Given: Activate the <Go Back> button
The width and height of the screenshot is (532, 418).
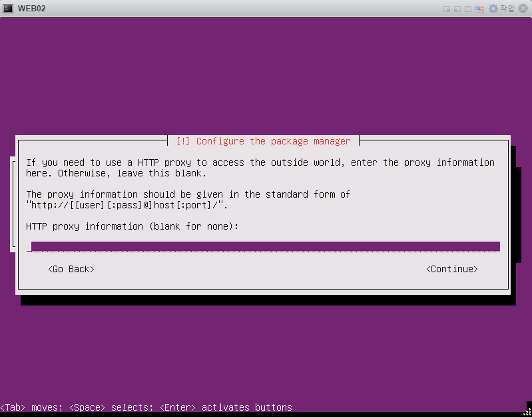Looking at the screenshot, I should click(x=71, y=269).
